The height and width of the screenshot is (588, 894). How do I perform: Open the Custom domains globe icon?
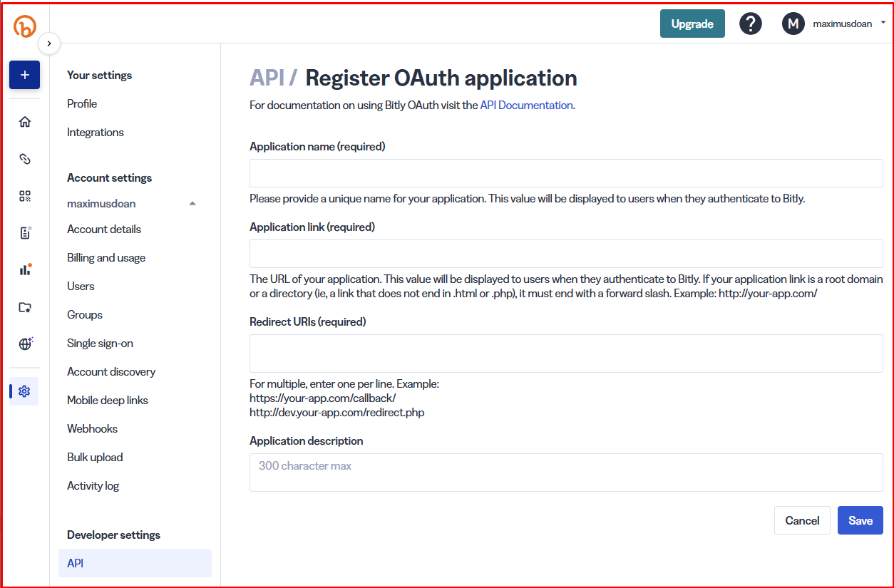pyautogui.click(x=25, y=344)
